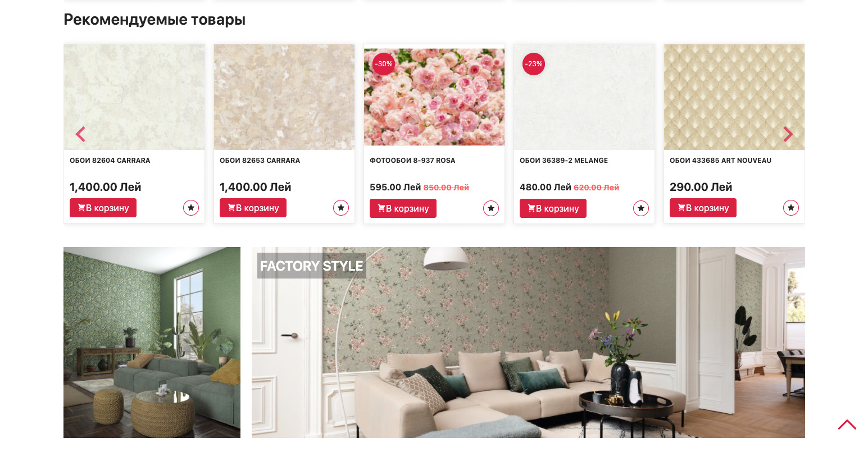Show previous recommended products with left arrow
868x461 pixels.
pos(80,134)
